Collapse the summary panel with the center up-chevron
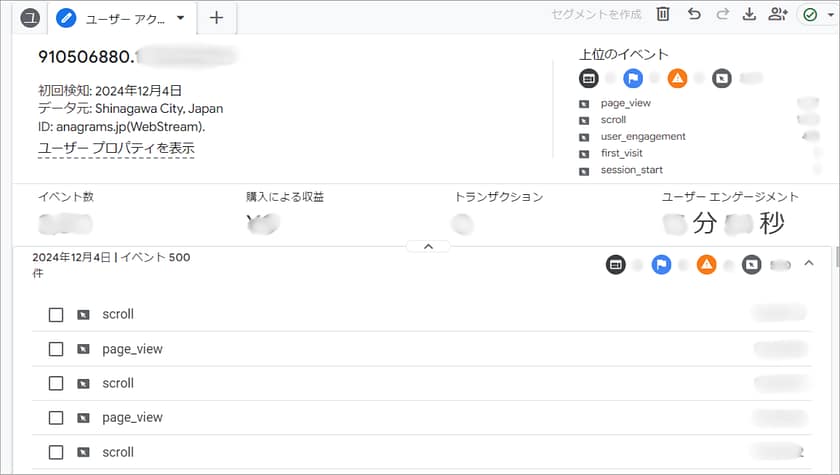Viewport: 840px width, 475px height. [427, 246]
